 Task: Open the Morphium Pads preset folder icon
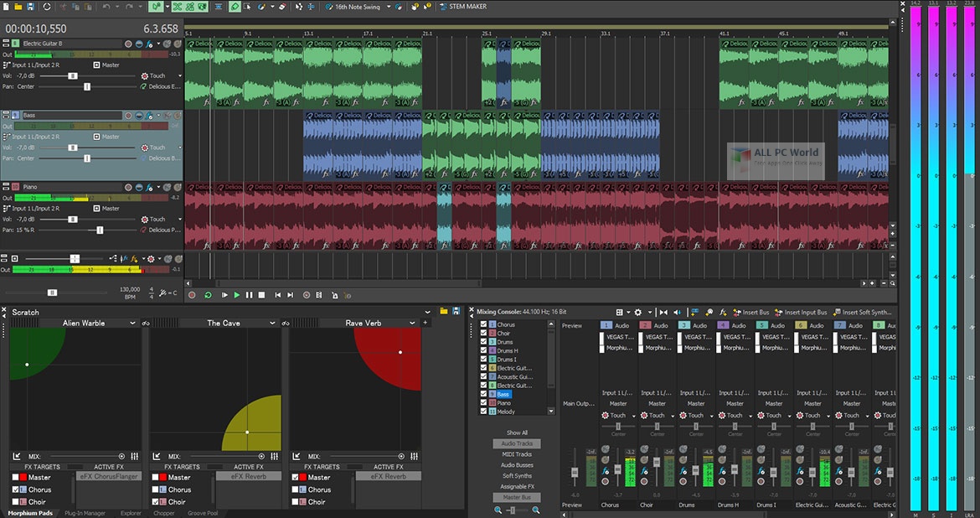click(444, 312)
